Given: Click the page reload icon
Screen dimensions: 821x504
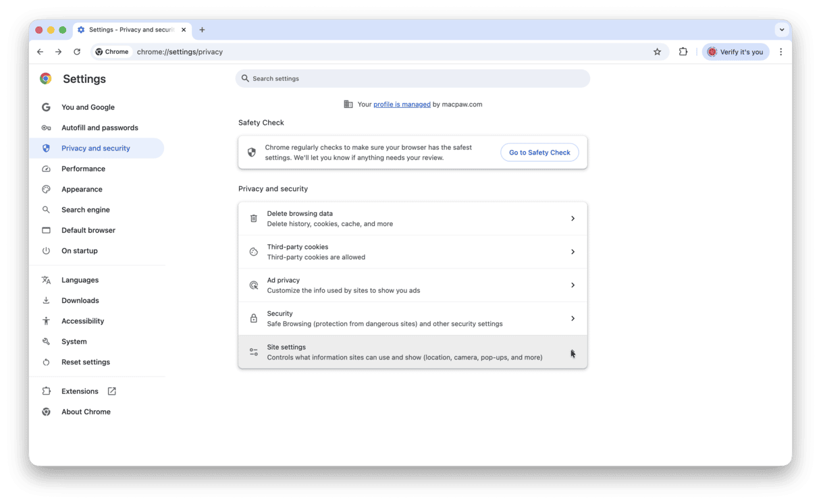Looking at the screenshot, I should [x=76, y=51].
